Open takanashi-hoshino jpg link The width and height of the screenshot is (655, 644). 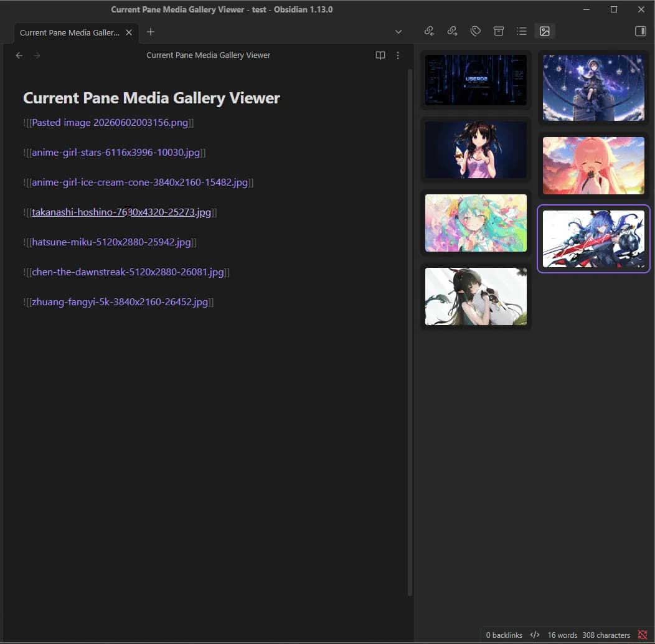click(x=121, y=212)
